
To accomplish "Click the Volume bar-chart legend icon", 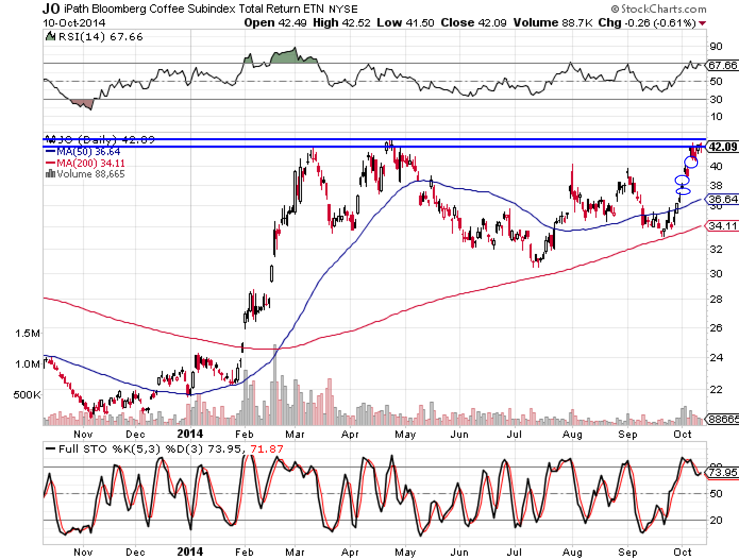I will [51, 174].
